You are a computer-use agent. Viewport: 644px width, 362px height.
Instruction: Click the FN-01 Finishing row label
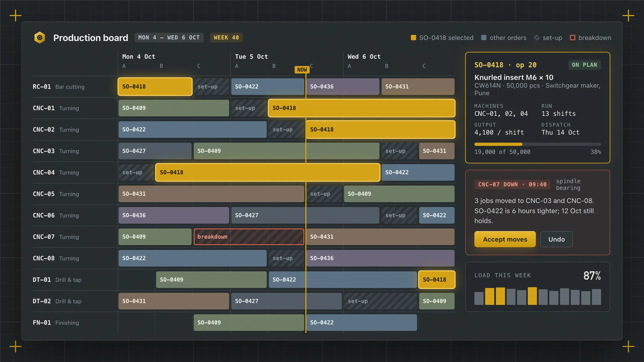(x=56, y=323)
